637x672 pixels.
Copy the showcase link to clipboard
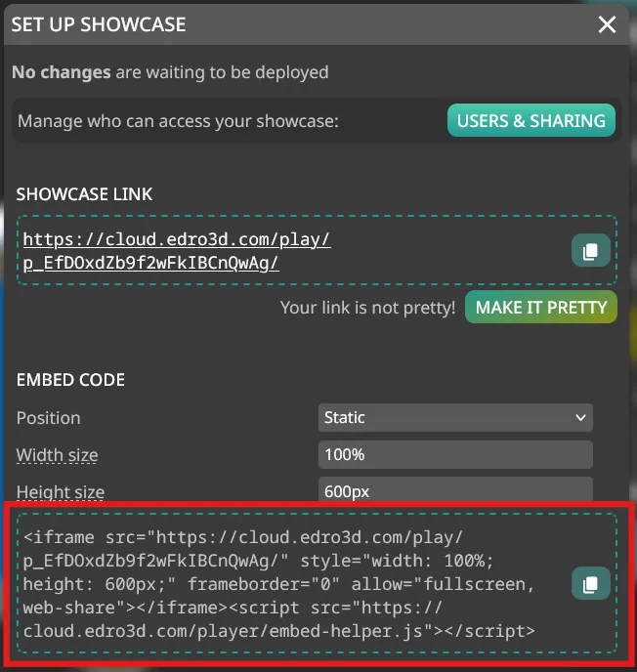coord(591,250)
